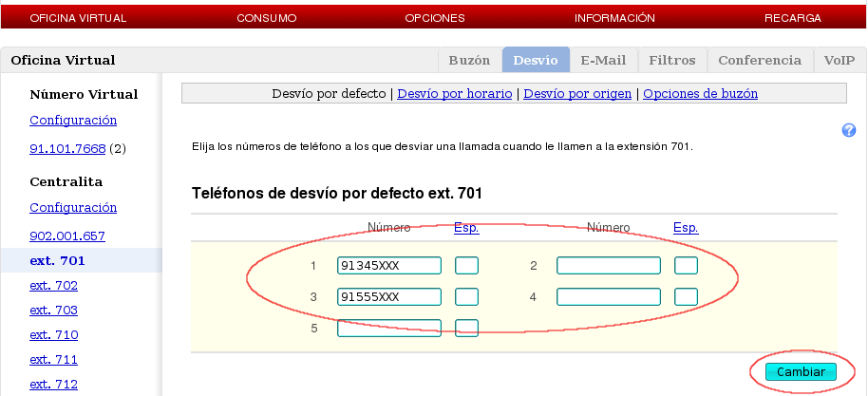Open the INFORMACIÓN menu

click(614, 18)
